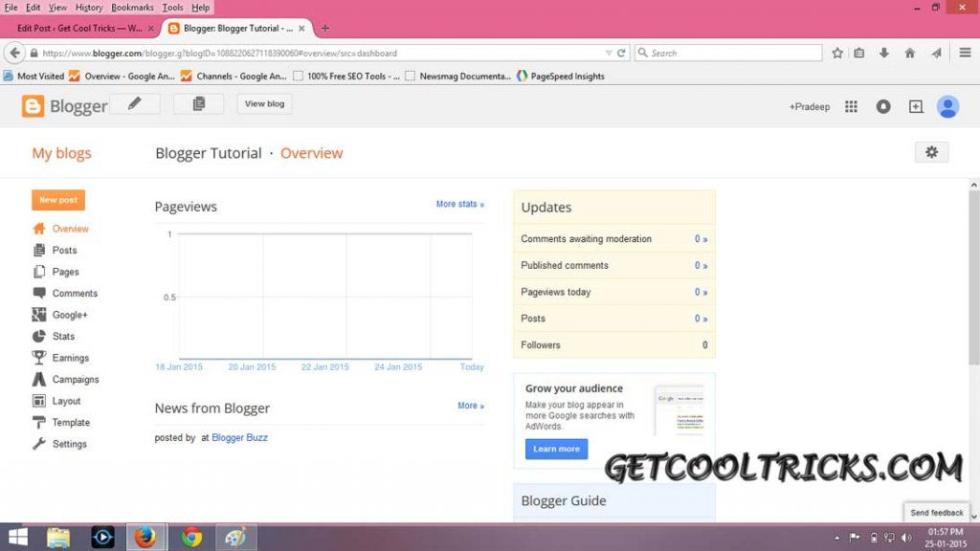Screen dimensions: 980x551
Task: Close the Blogger Tutorial tab
Action: tap(301, 28)
